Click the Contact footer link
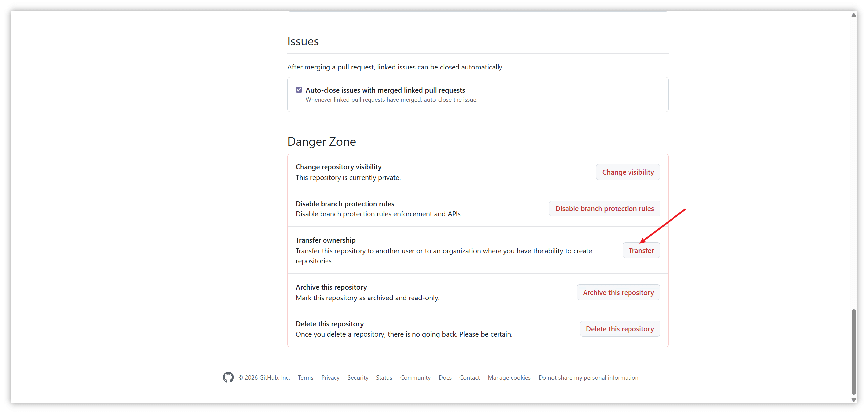 coord(469,378)
